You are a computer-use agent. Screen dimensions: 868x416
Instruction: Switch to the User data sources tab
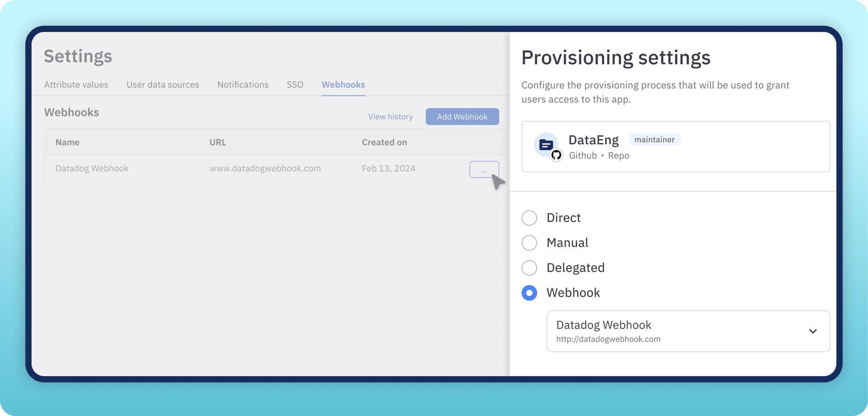pyautogui.click(x=163, y=85)
